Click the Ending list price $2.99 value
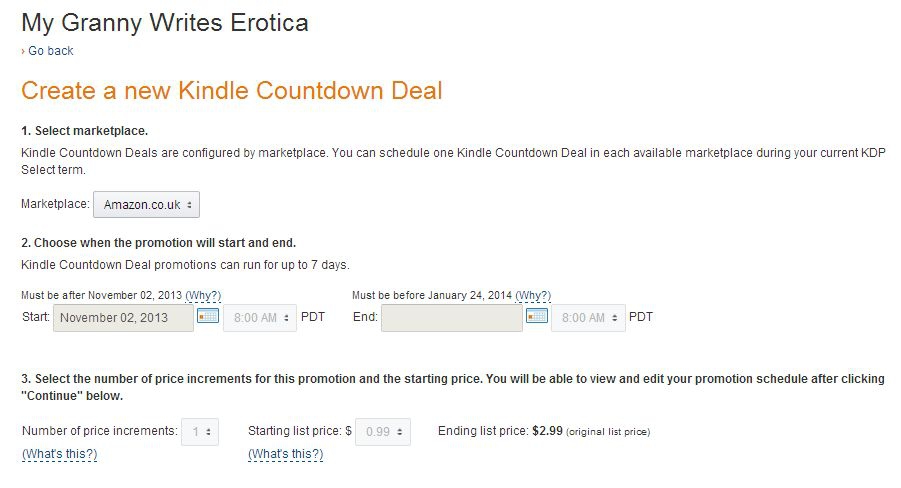Viewport: 901px width, 488px height. [x=547, y=431]
